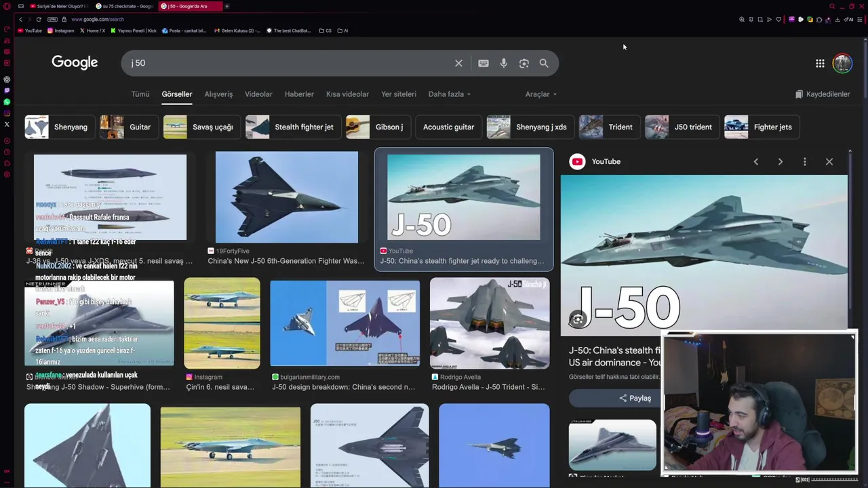Viewport: 868px width, 488px height.
Task: Open the Opera menu logo
Action: [7, 6]
